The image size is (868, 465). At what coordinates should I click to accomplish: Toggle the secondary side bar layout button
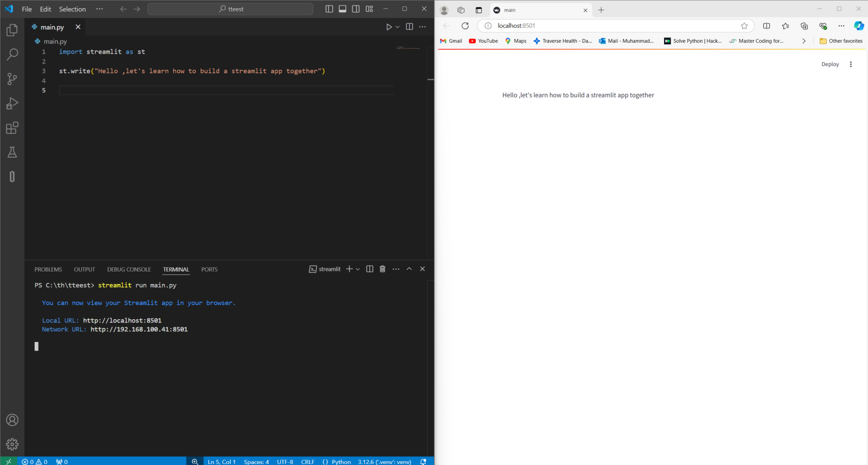click(x=356, y=9)
